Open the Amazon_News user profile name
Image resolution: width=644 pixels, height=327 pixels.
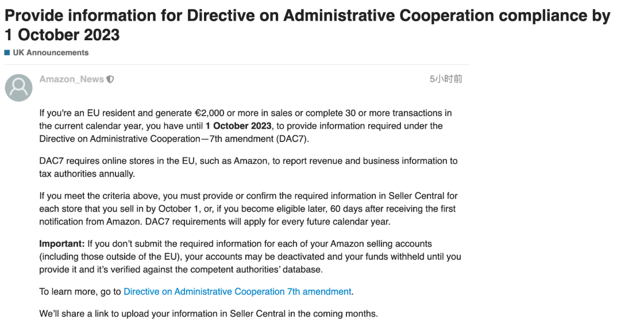click(71, 79)
